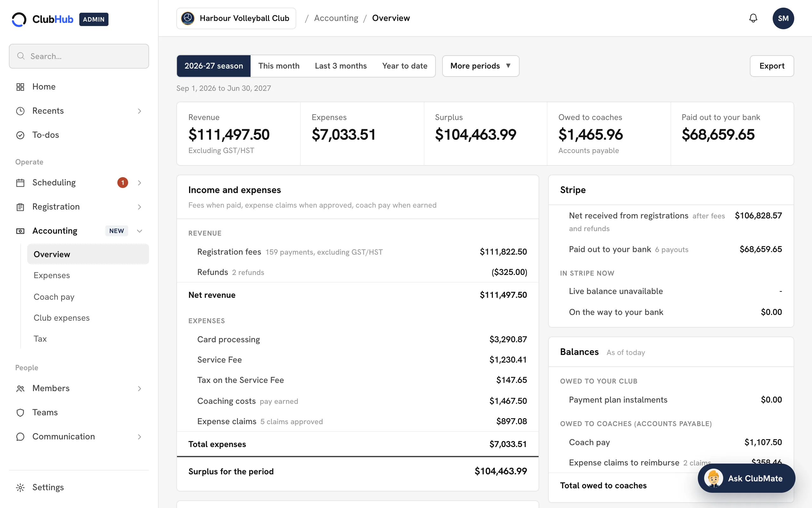Click the Expense claims row amount $897.08

[511, 421]
